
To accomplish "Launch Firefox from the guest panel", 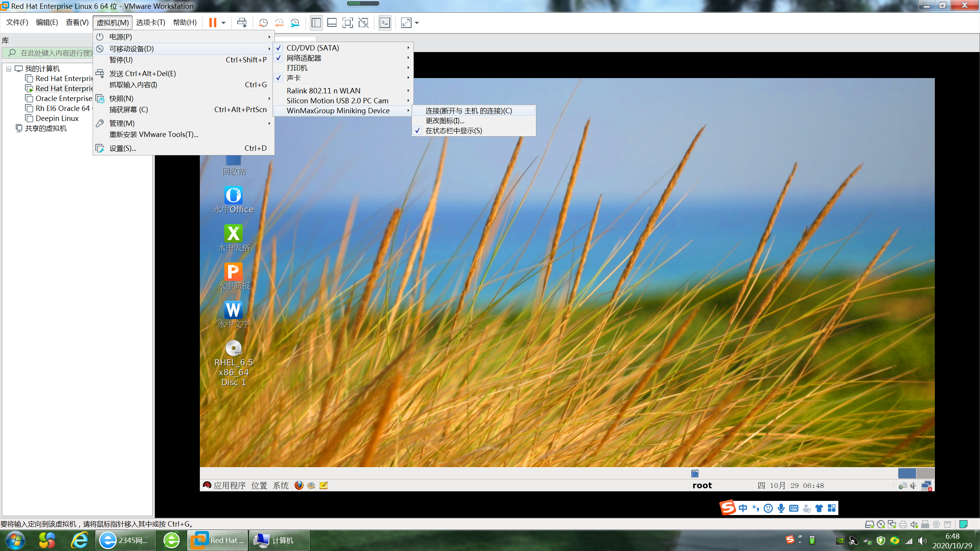I will (299, 485).
